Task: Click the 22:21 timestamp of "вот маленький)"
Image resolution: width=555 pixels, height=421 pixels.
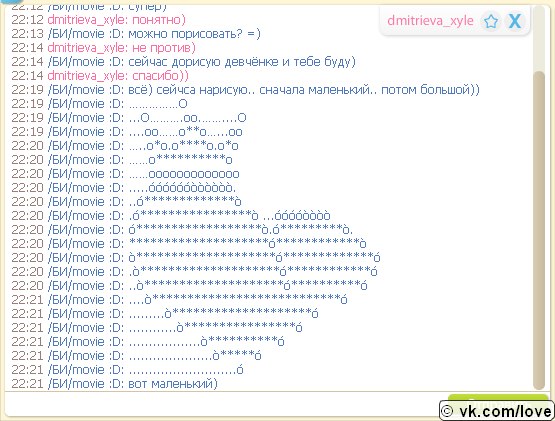Action: [27, 384]
